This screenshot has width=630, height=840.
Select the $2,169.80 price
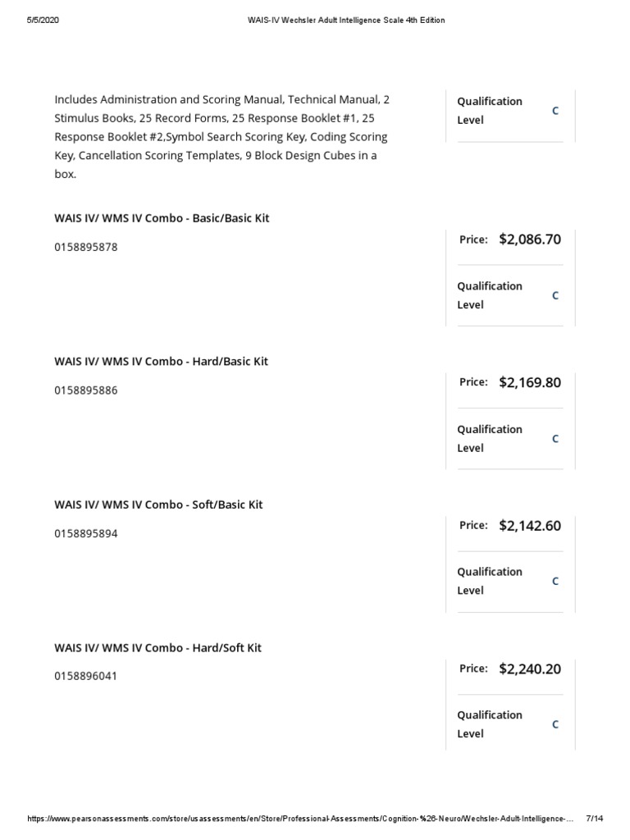pyautogui.click(x=530, y=382)
